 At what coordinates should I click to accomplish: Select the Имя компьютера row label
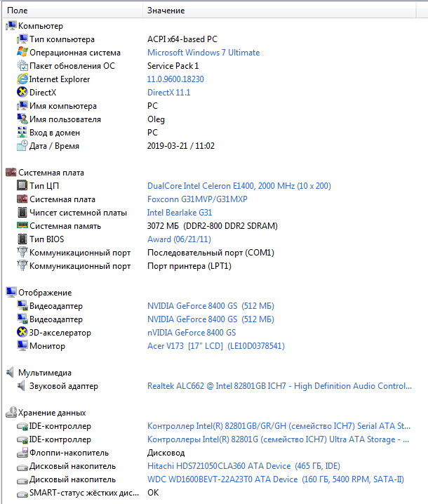(x=63, y=106)
